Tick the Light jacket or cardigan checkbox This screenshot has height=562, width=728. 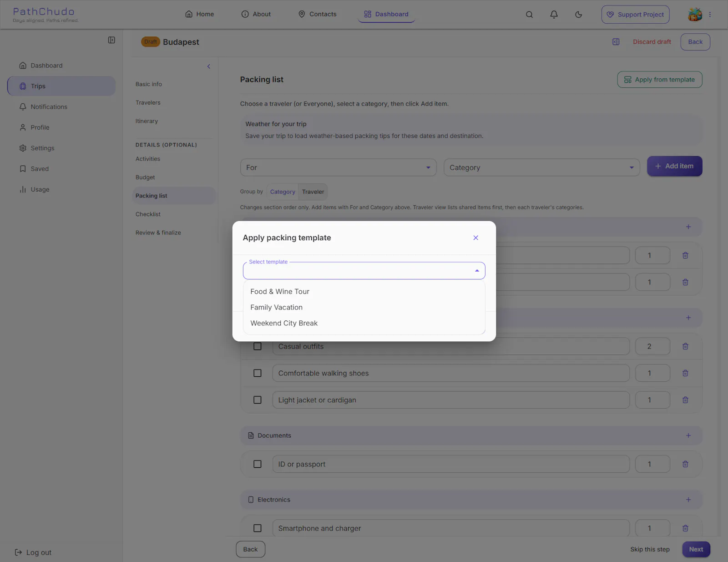[258, 400]
